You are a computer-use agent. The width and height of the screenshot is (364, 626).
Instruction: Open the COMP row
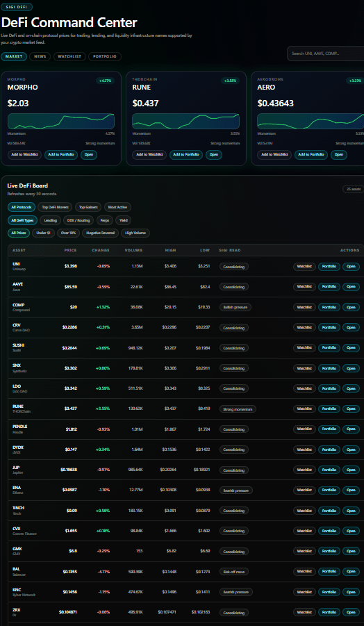pos(351,307)
